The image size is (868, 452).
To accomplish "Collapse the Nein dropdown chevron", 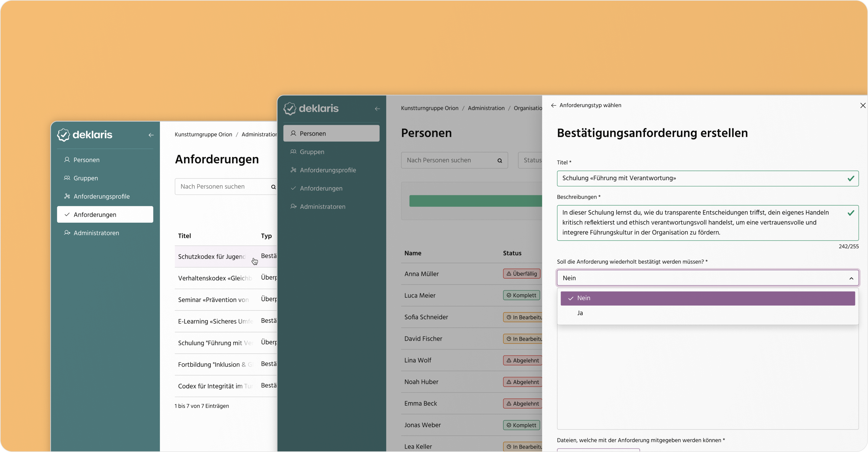I will (x=851, y=278).
